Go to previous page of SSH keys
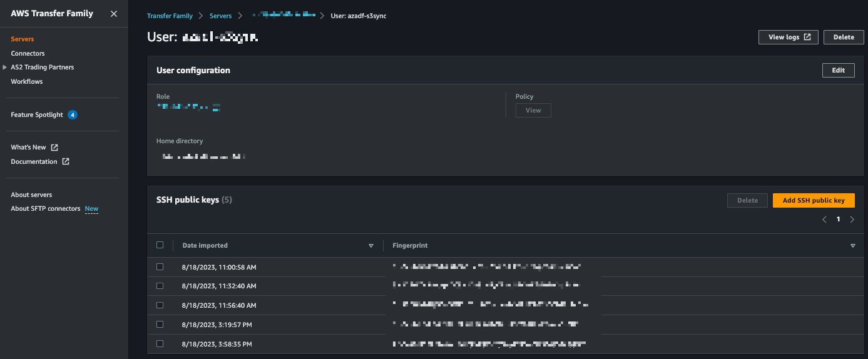This screenshot has width=868, height=359. [x=824, y=220]
